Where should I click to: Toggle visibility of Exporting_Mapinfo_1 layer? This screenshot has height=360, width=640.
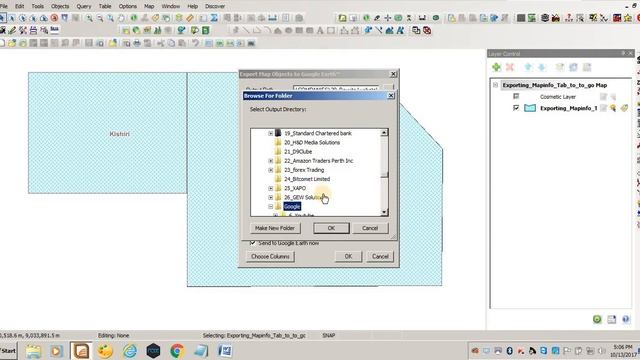[x=516, y=108]
